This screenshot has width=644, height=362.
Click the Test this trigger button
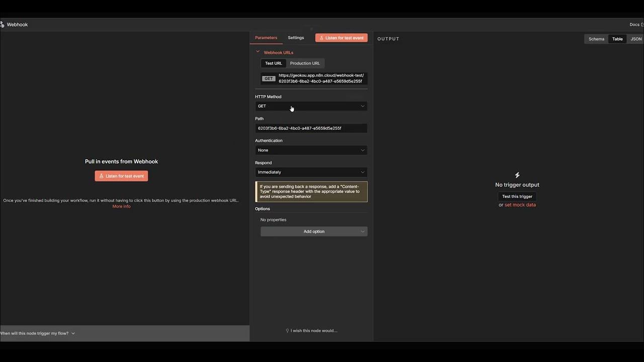click(x=517, y=197)
